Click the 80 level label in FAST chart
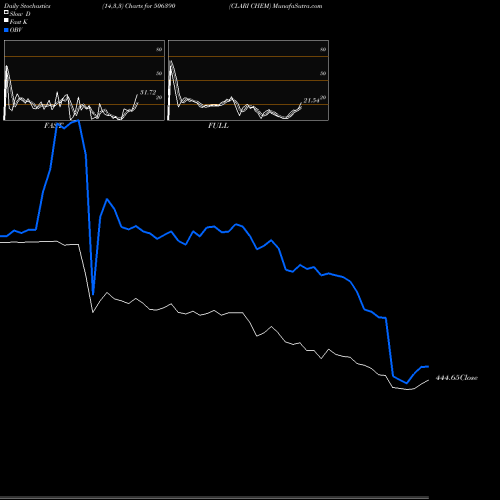 click(159, 49)
